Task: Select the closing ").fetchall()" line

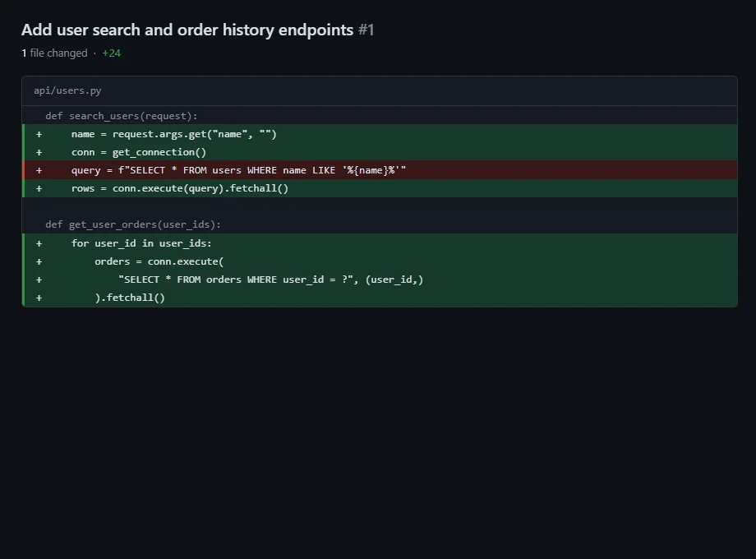Action: [x=380, y=298]
